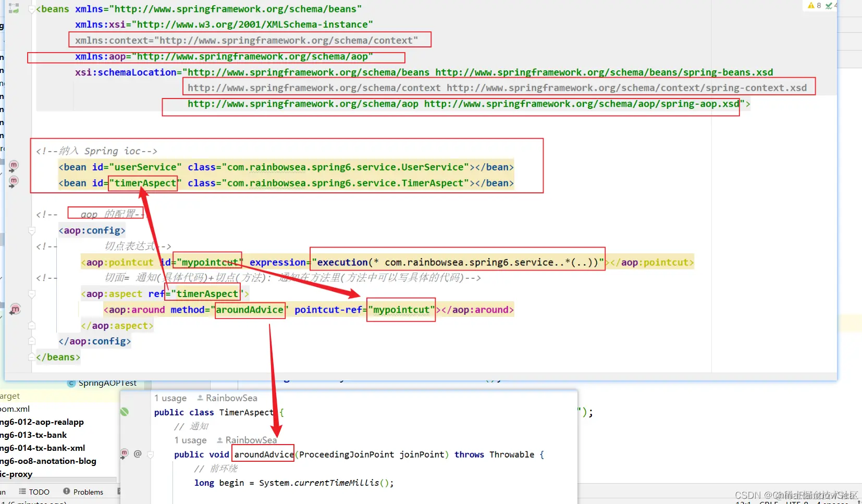Click the @ annotation gutter icon
The image size is (862, 504).
138,453
